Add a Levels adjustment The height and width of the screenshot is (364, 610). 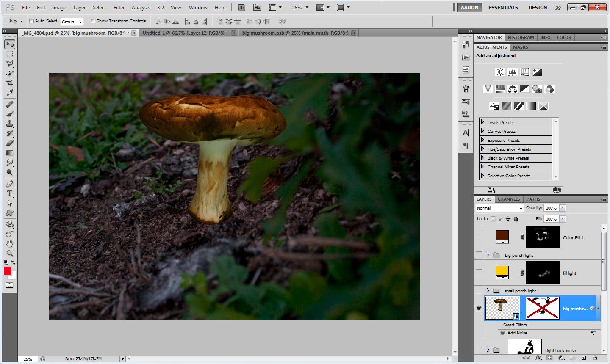(x=513, y=72)
